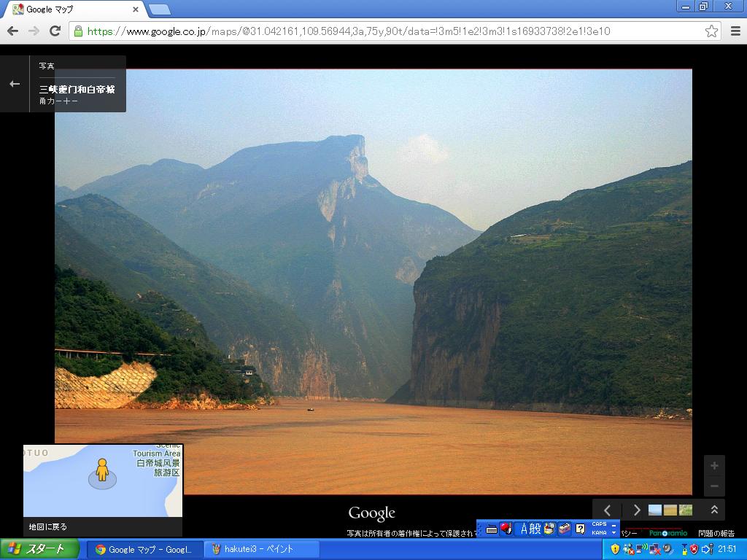
Task: Click the yellow security shield tray icon
Action: (x=615, y=550)
